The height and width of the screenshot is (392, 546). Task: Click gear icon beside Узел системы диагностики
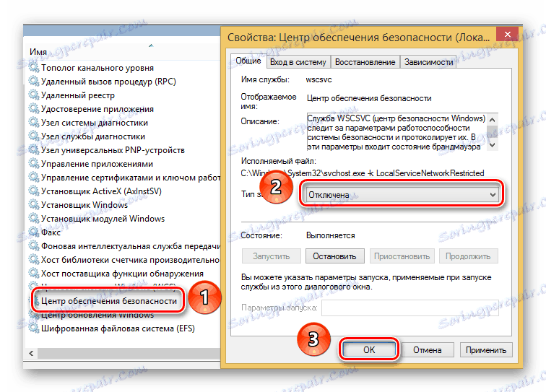34,123
